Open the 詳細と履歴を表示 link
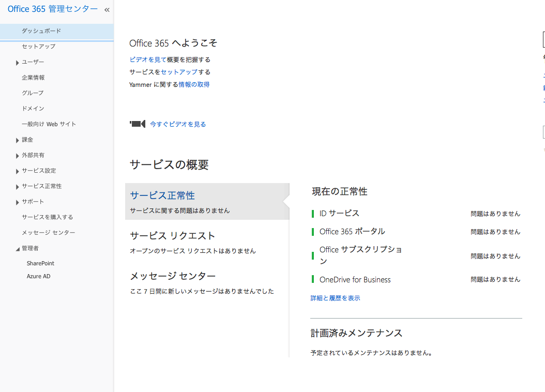The height and width of the screenshot is (392, 545). pyautogui.click(x=336, y=298)
